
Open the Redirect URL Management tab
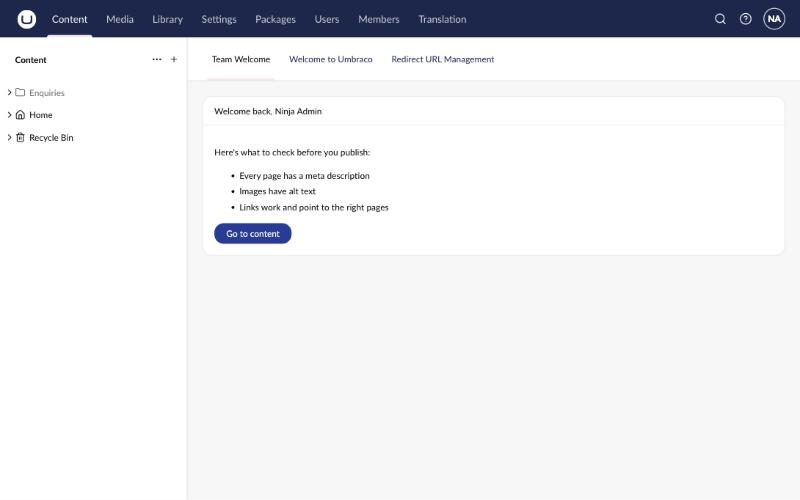(443, 59)
